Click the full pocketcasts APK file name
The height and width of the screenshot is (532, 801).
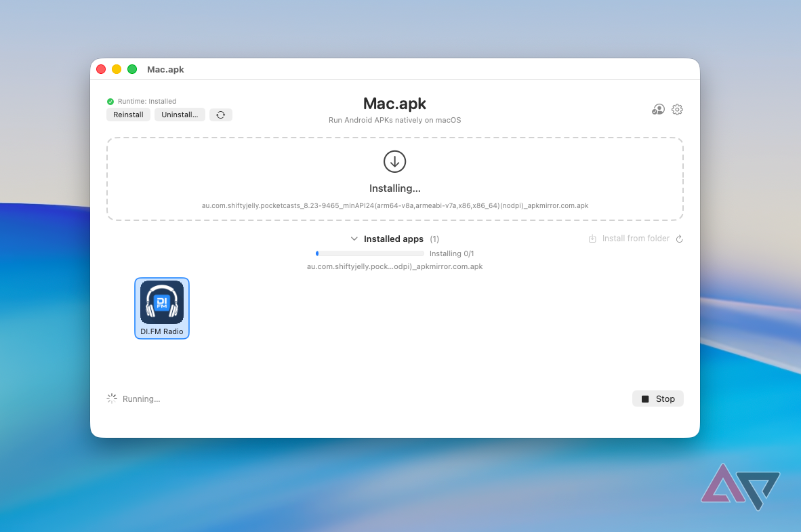tap(395, 205)
